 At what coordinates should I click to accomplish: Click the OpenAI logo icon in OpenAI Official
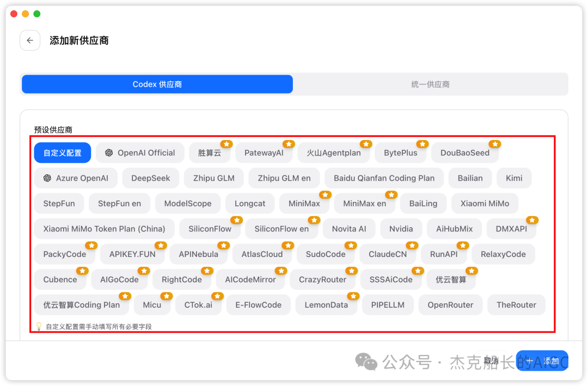click(x=109, y=152)
